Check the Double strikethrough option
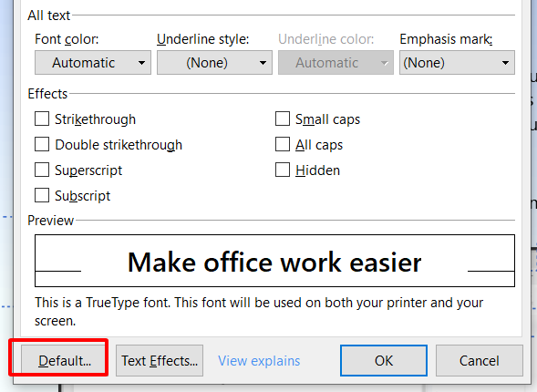The width and height of the screenshot is (537, 392). click(42, 144)
